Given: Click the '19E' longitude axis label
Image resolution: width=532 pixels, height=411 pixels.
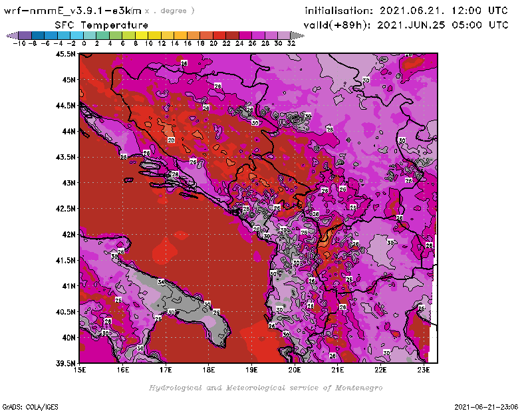Looking at the screenshot, I should [252, 370].
